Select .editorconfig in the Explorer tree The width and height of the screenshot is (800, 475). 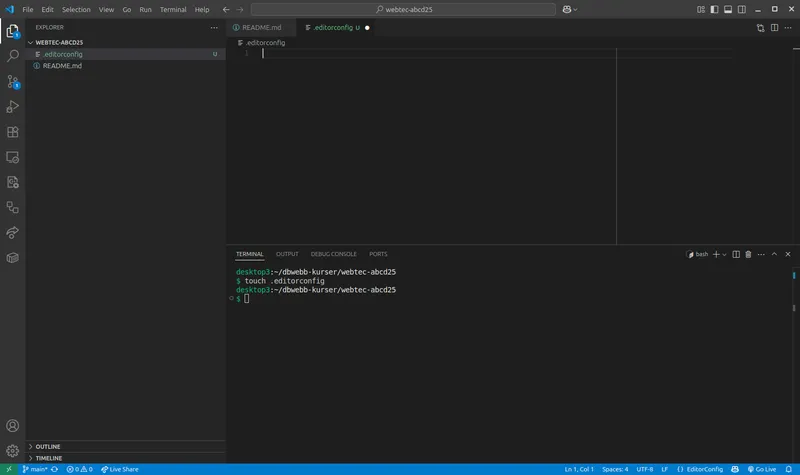pyautogui.click(x=126, y=54)
